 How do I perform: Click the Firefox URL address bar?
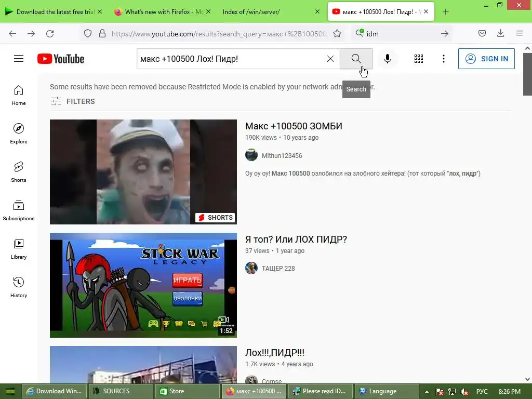point(219,34)
